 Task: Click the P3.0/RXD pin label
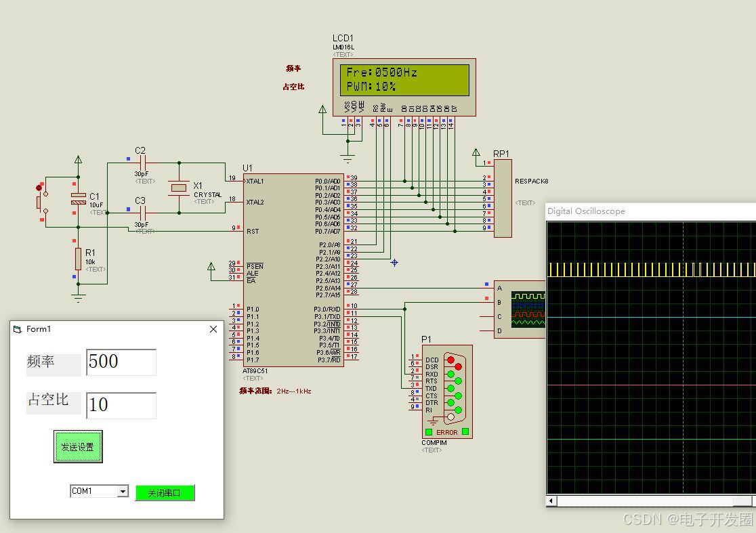pyautogui.click(x=327, y=310)
